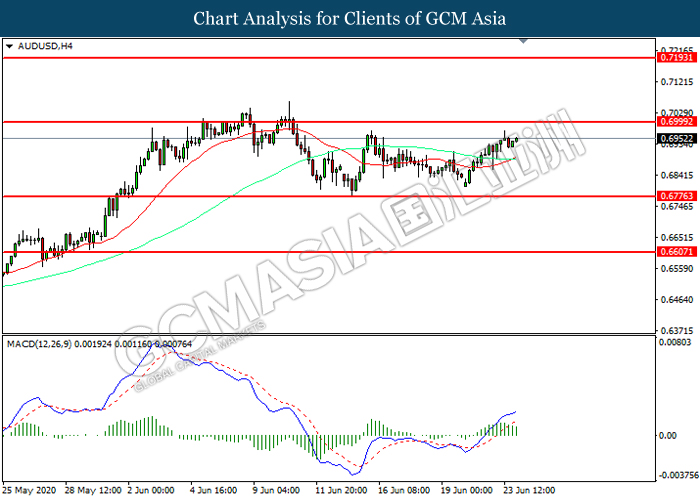Select the 0.71931 resistance price label
The width and height of the screenshot is (700, 500).
coord(677,58)
